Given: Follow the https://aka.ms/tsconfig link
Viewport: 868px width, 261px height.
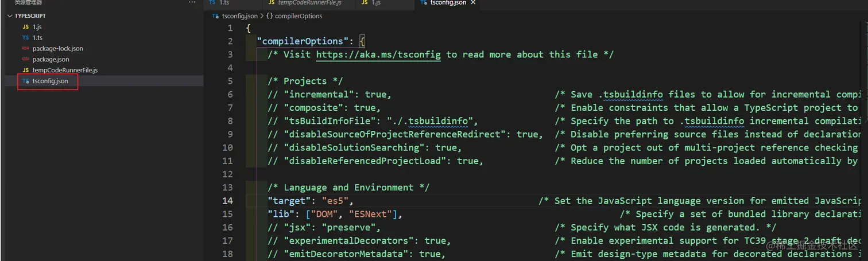Looking at the screenshot, I should (378, 54).
